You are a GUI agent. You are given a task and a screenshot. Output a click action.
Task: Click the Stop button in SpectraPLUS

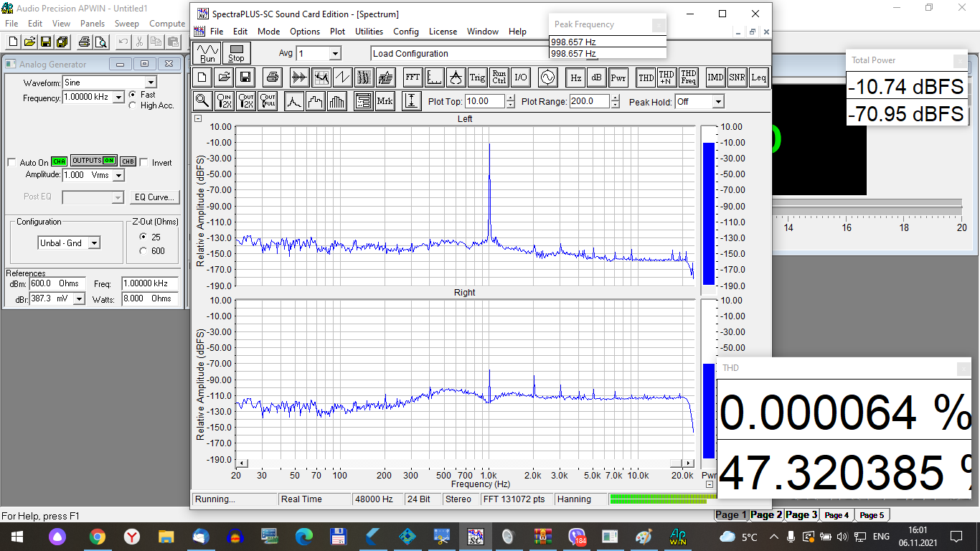pyautogui.click(x=236, y=53)
